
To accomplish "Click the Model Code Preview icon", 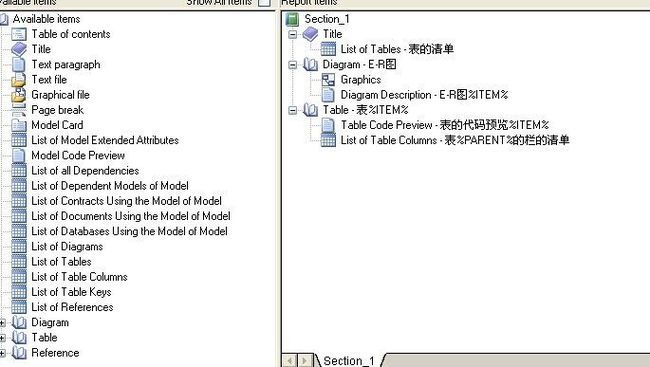I will 19,156.
